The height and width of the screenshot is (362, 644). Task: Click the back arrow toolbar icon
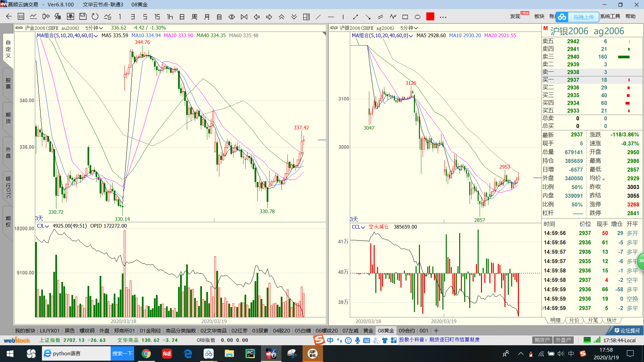[x=9, y=17]
